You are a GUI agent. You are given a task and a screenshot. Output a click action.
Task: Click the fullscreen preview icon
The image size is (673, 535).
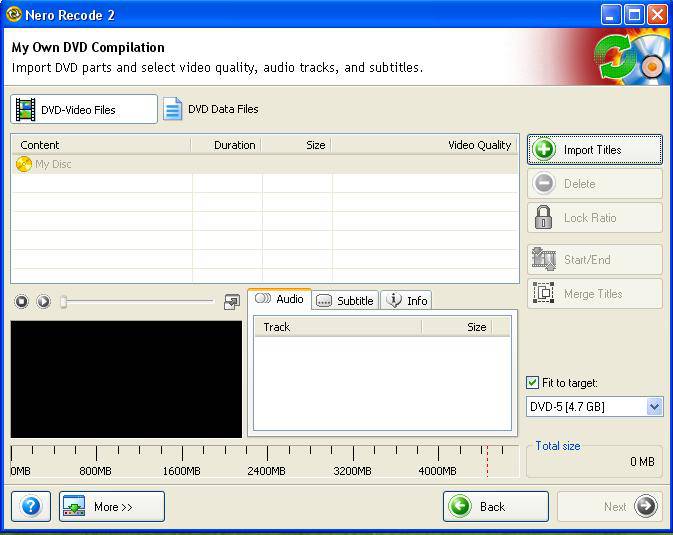pos(232,301)
